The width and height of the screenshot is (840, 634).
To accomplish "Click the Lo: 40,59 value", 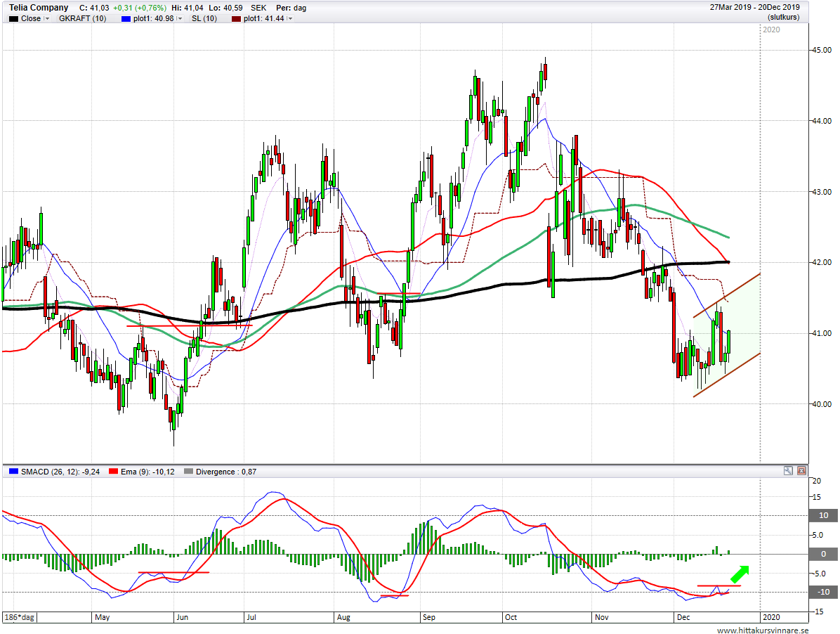I will tap(225, 8).
